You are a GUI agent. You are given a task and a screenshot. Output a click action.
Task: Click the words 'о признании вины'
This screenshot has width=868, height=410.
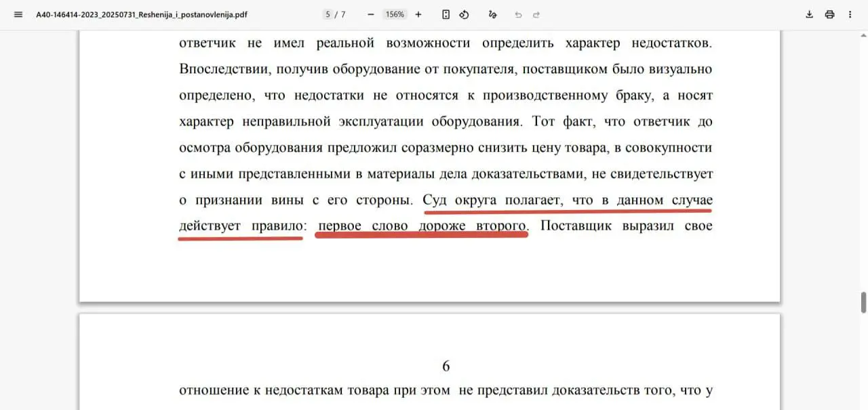[x=243, y=201]
